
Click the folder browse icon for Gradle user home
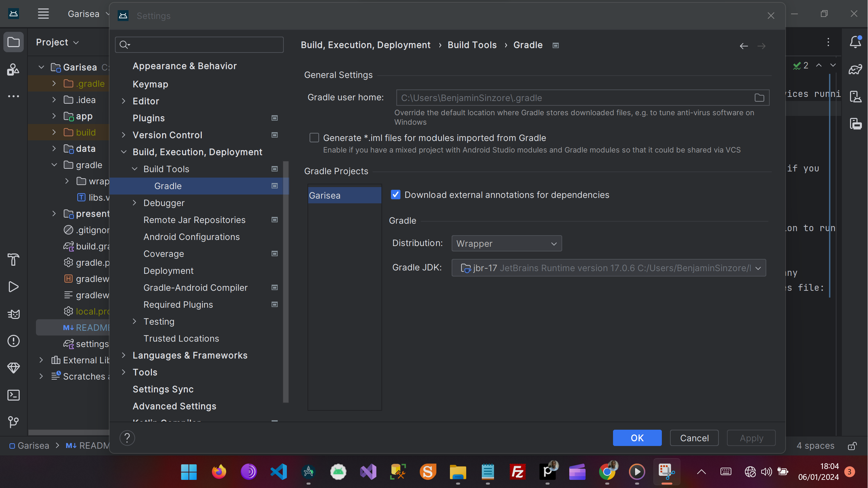tap(759, 98)
